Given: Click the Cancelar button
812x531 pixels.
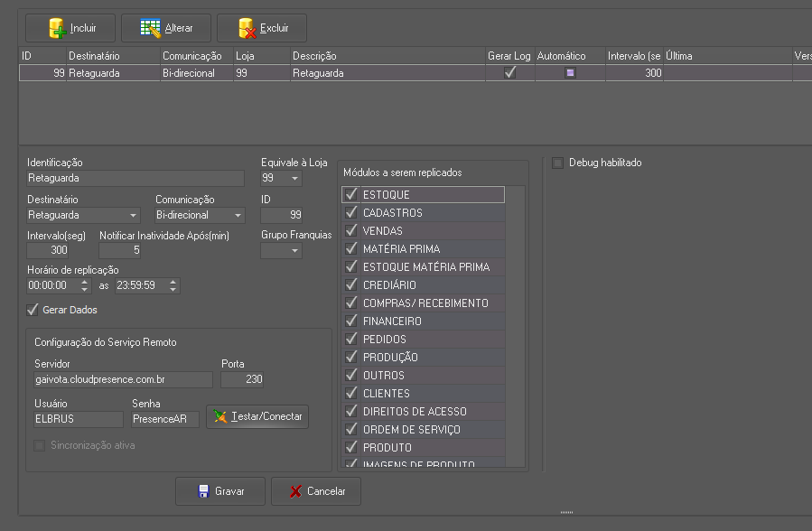Looking at the screenshot, I should point(316,491).
